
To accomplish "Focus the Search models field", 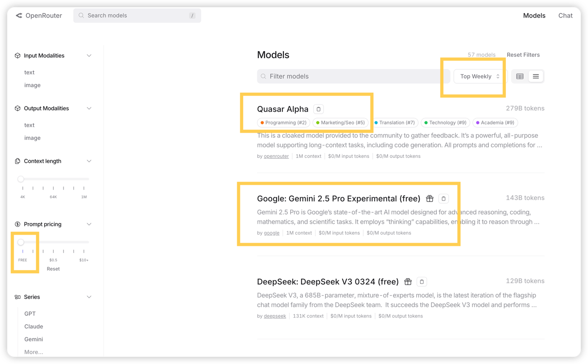I will point(137,16).
